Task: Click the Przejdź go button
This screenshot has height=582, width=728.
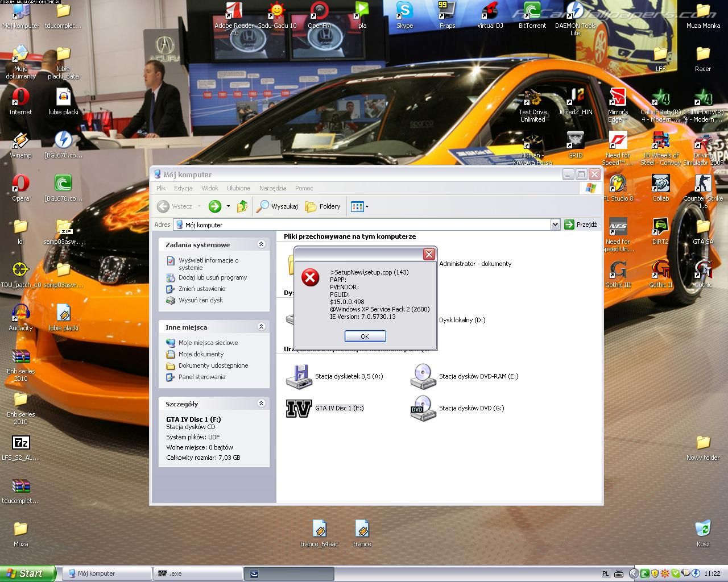Action: pos(581,225)
